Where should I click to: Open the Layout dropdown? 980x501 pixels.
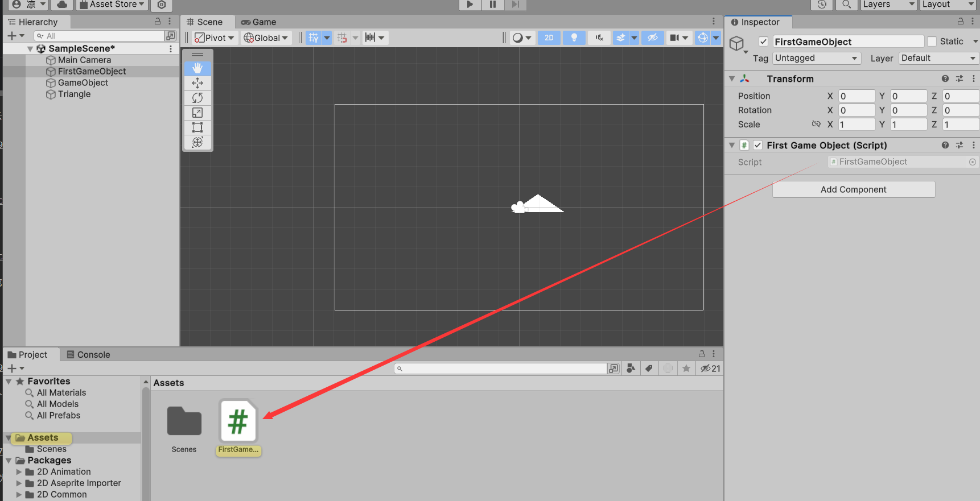point(948,5)
